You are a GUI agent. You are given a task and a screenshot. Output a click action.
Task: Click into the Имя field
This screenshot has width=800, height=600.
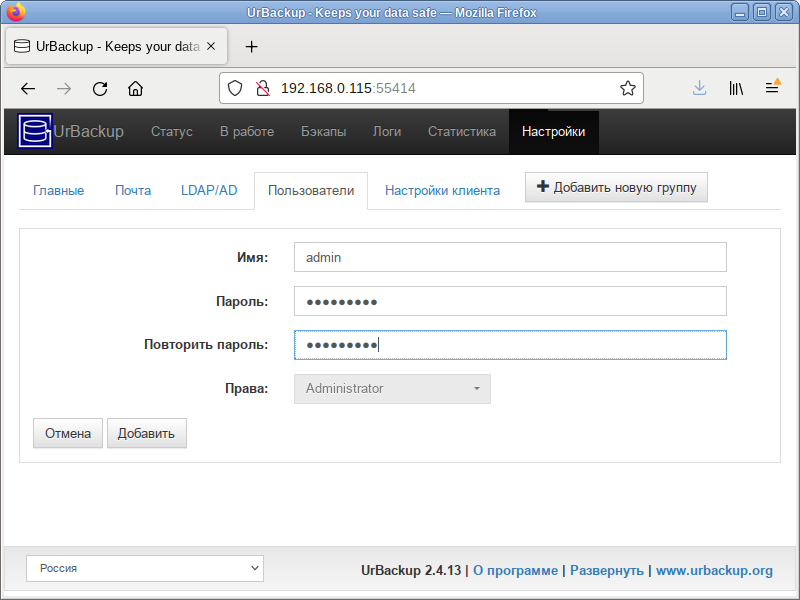tap(510, 257)
